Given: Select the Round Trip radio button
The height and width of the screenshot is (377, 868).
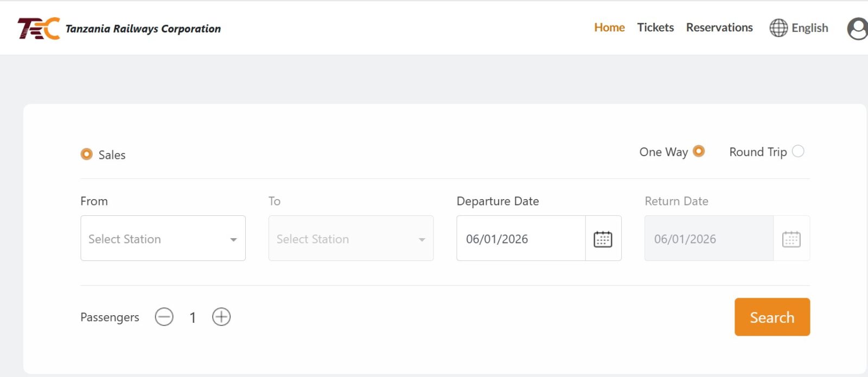Looking at the screenshot, I should [798, 151].
